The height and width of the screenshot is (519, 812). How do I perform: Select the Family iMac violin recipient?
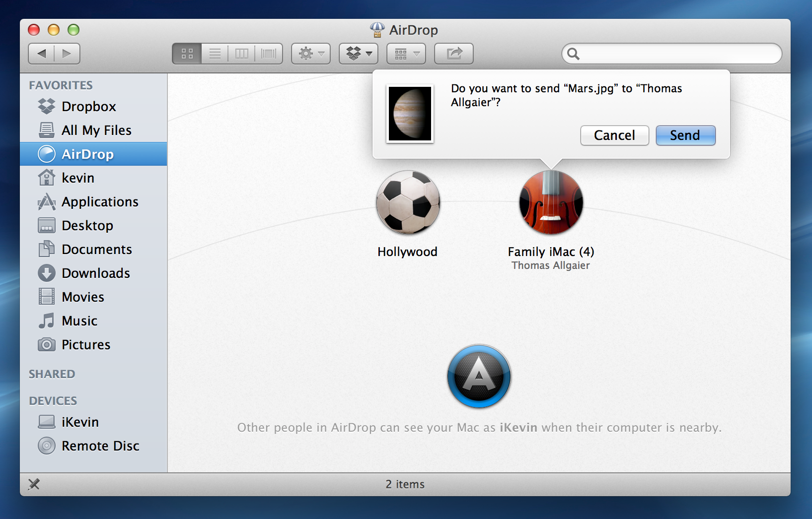pyautogui.click(x=551, y=202)
